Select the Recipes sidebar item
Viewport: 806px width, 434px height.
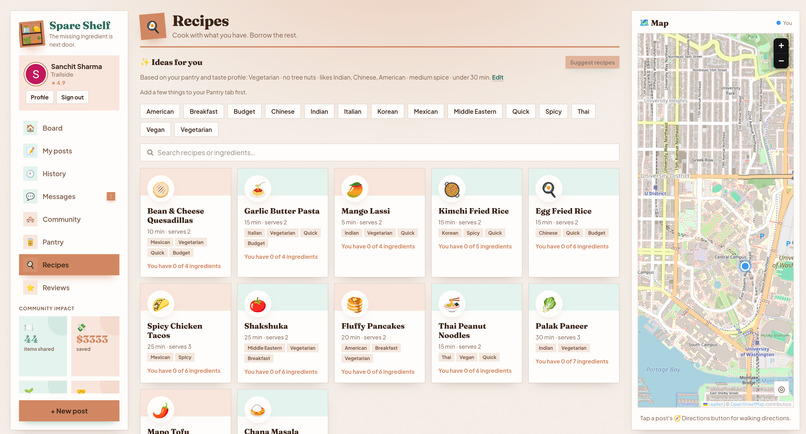pos(69,265)
